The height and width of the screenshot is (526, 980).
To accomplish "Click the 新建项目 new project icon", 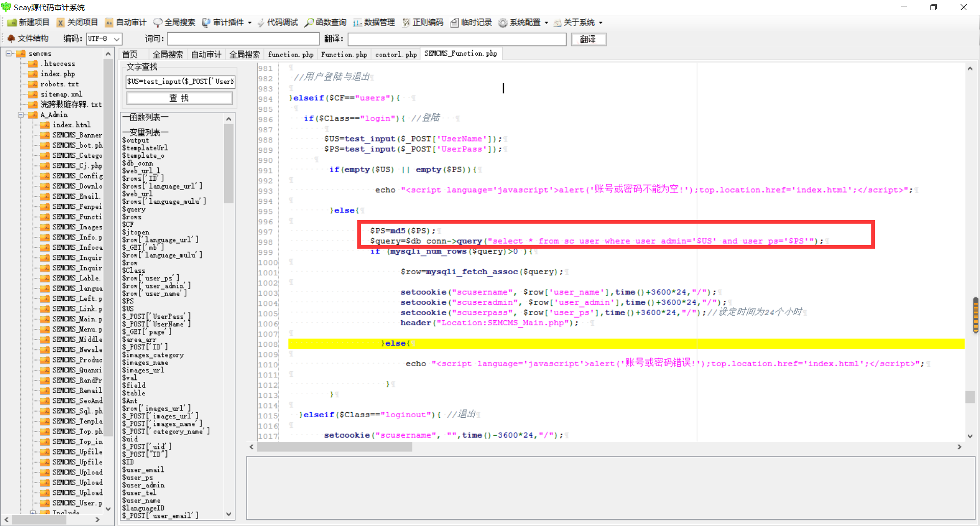I will point(12,22).
